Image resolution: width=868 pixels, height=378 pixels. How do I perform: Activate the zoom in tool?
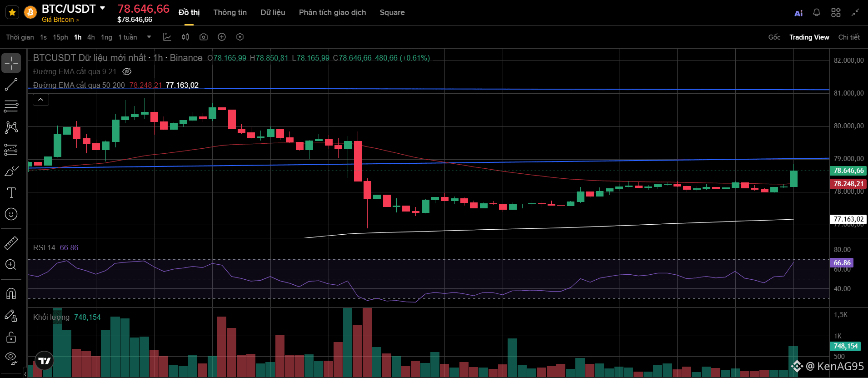point(11,265)
